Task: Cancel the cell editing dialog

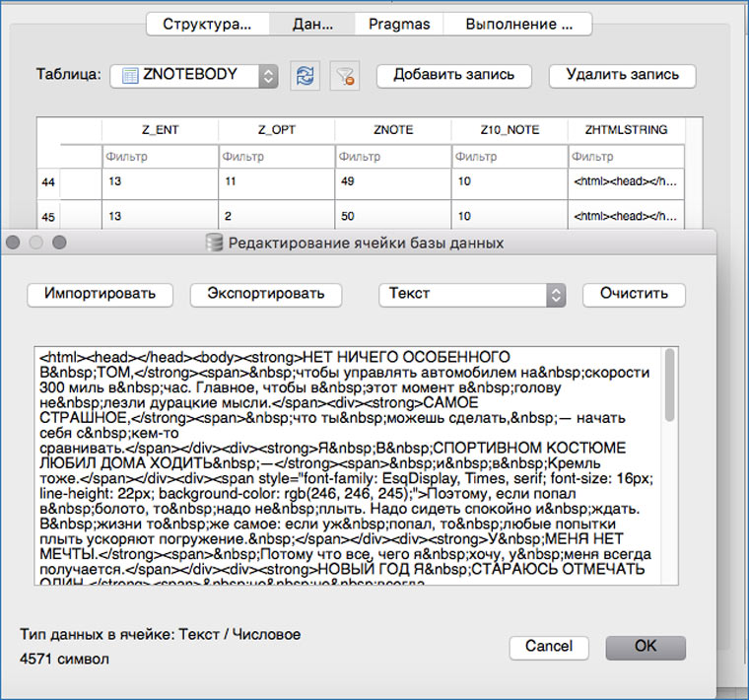Action: point(549,647)
